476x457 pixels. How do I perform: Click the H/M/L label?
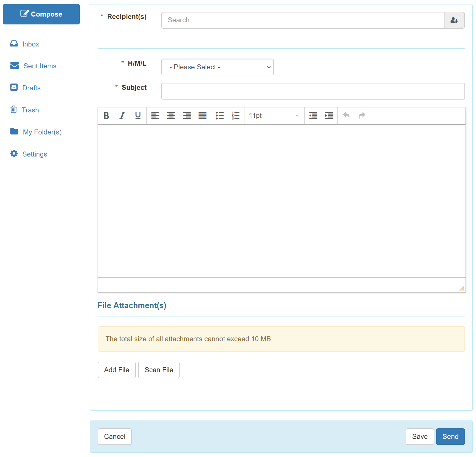[137, 63]
